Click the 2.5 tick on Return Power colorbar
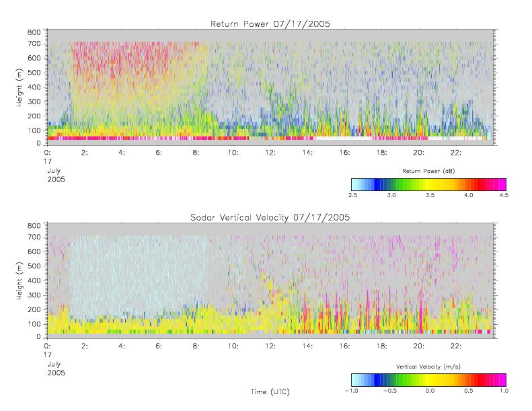 tap(352, 195)
